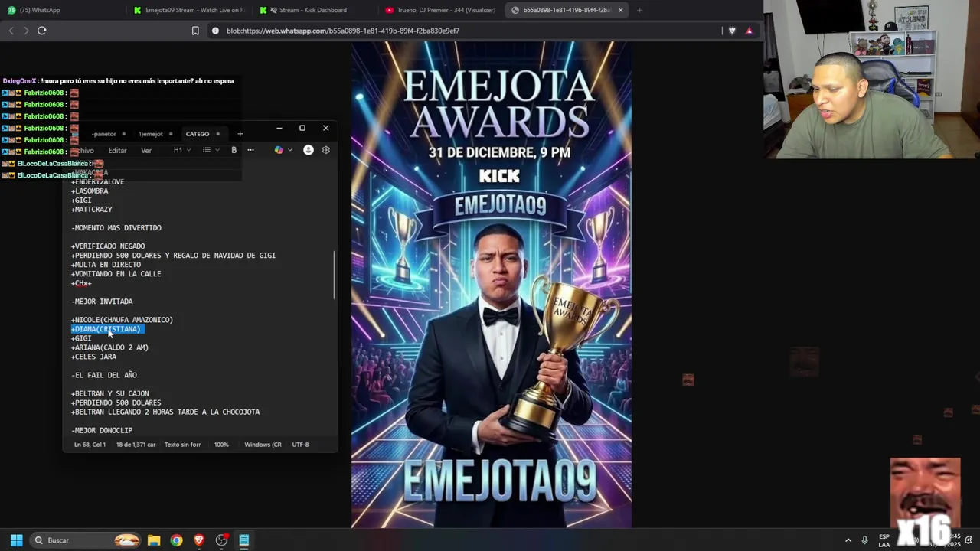Viewport: 980px width, 551px height.
Task: Go back using the browser back arrow
Action: point(11,31)
